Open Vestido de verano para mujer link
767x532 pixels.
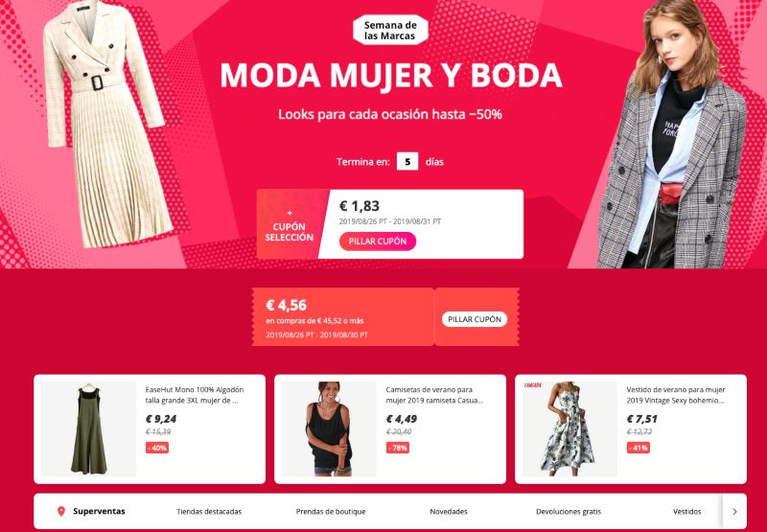pyautogui.click(x=676, y=395)
